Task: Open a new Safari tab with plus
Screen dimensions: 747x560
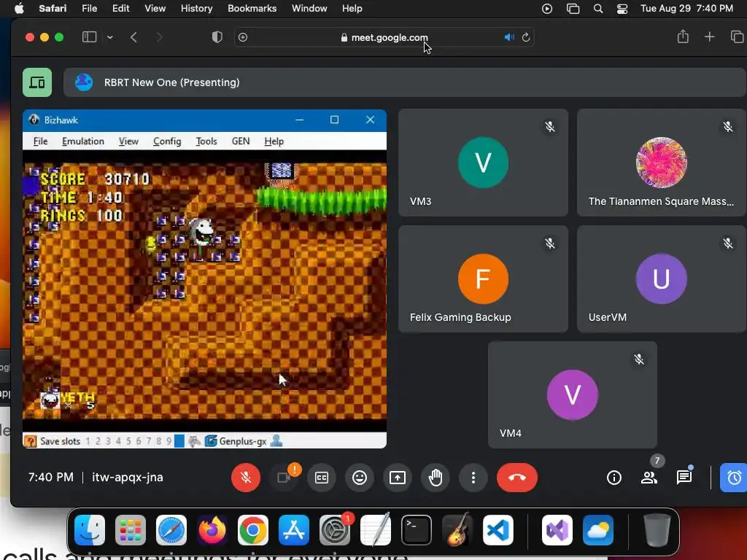Action: coord(709,36)
